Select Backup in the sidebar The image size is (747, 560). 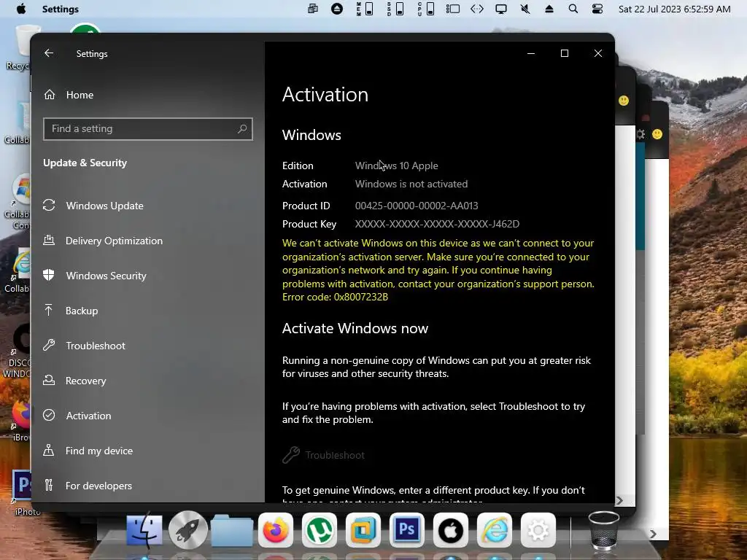click(x=82, y=311)
